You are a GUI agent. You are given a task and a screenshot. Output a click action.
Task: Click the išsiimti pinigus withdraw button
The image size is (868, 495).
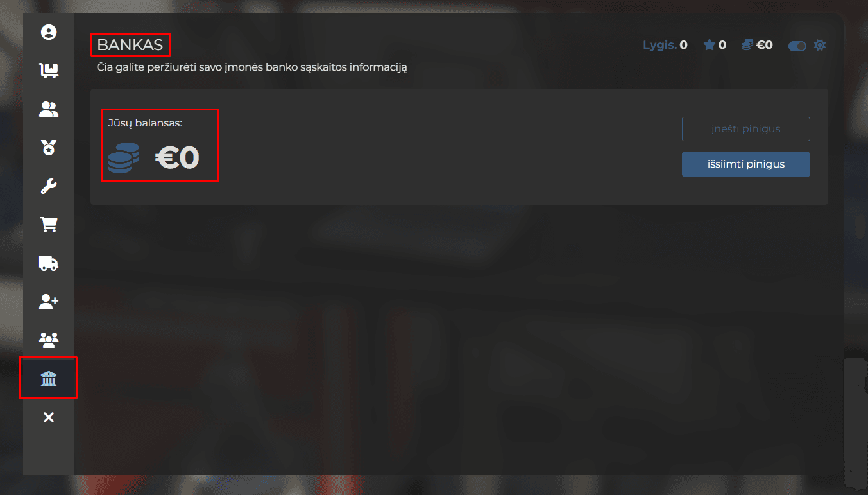point(746,164)
